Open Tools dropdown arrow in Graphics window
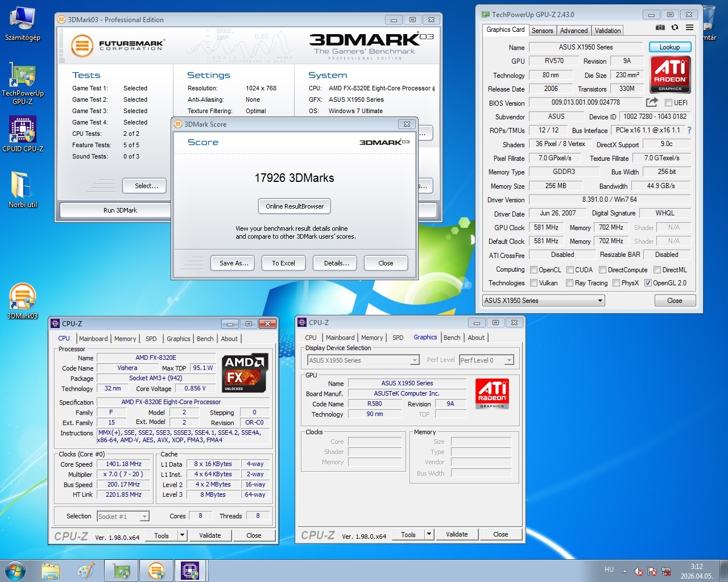Image resolution: width=728 pixels, height=582 pixels. [x=429, y=534]
